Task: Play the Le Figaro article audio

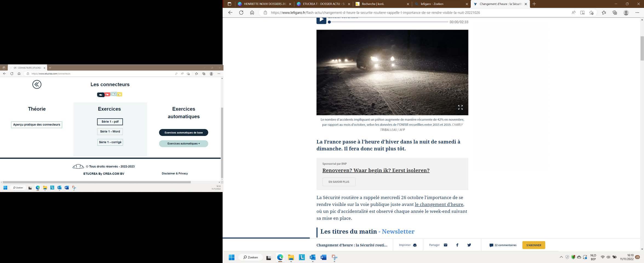Action: 321,20
